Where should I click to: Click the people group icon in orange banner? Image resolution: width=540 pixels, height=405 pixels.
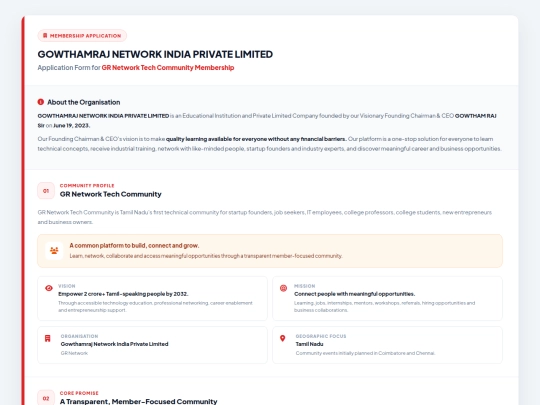(54, 251)
